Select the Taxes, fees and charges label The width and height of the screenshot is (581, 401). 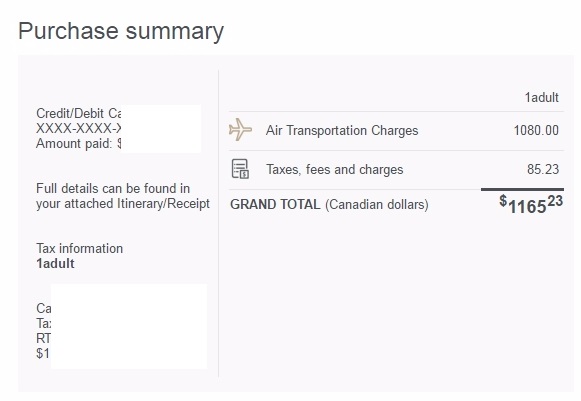click(x=335, y=169)
